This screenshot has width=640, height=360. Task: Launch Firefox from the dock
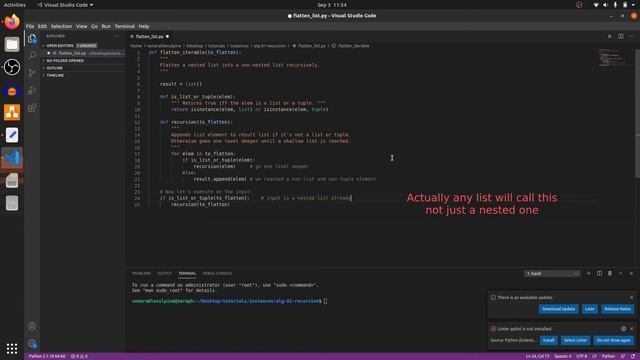pyautogui.click(x=12, y=22)
